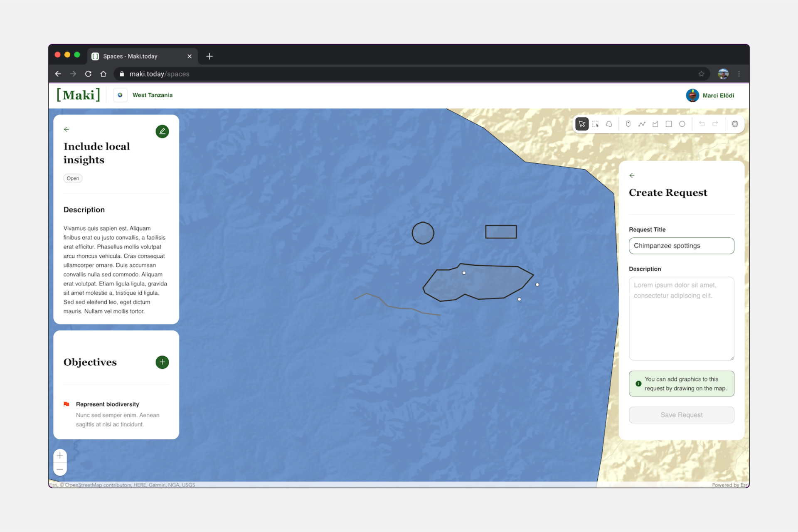Click the Save Request button
This screenshot has width=798, height=532.
pyautogui.click(x=681, y=415)
